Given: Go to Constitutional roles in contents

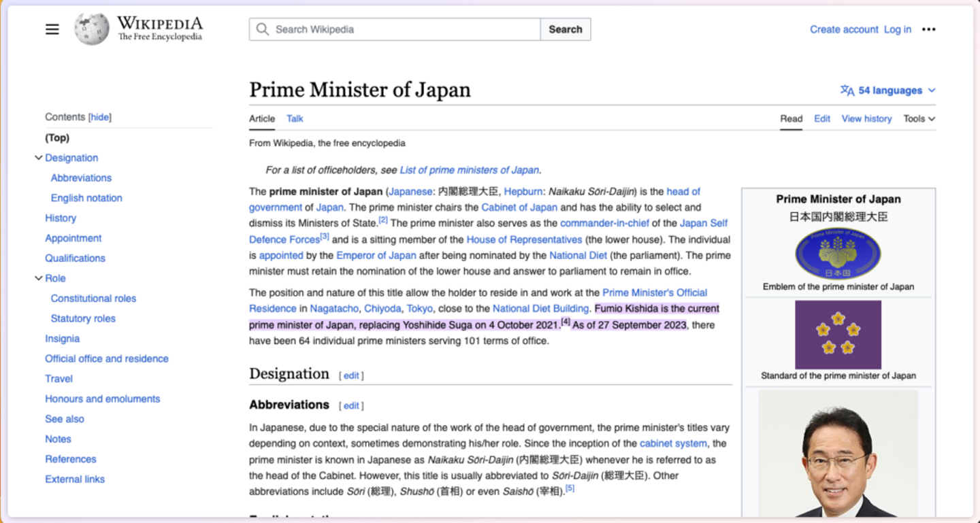Looking at the screenshot, I should (93, 298).
